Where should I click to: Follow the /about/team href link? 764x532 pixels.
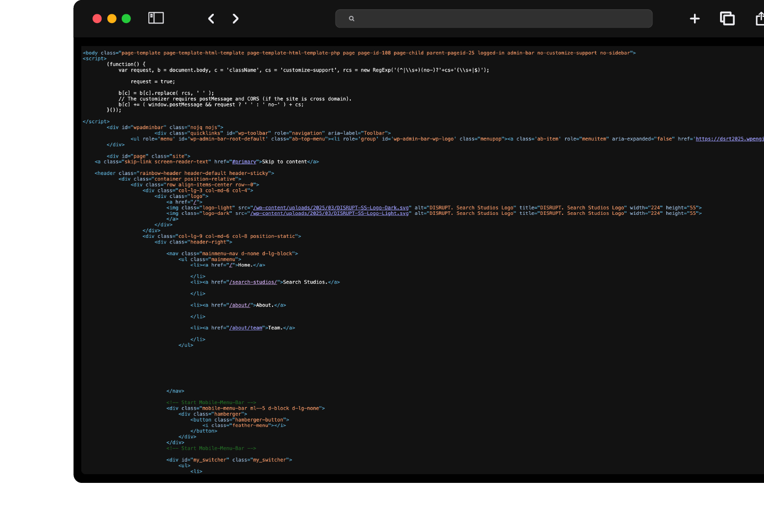click(246, 328)
